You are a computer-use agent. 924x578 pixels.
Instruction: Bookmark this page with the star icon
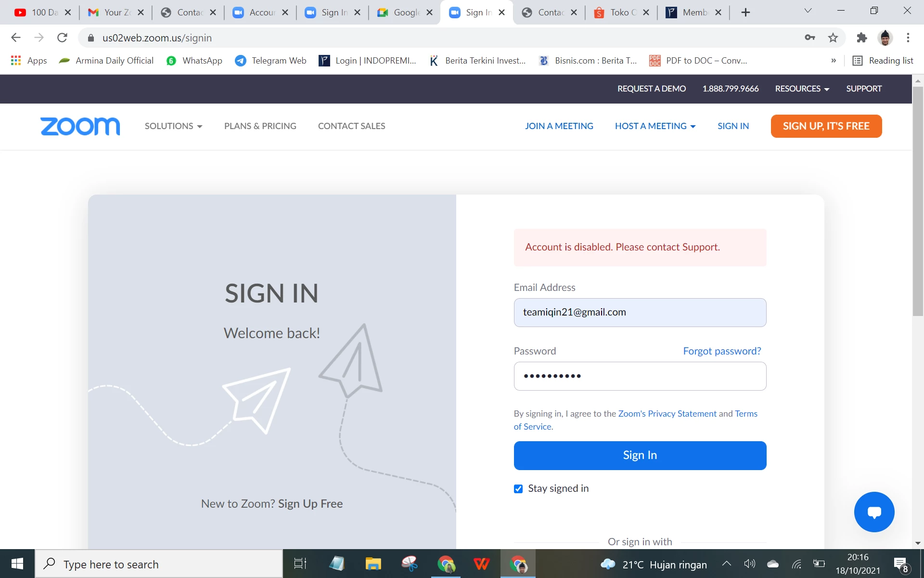(833, 38)
